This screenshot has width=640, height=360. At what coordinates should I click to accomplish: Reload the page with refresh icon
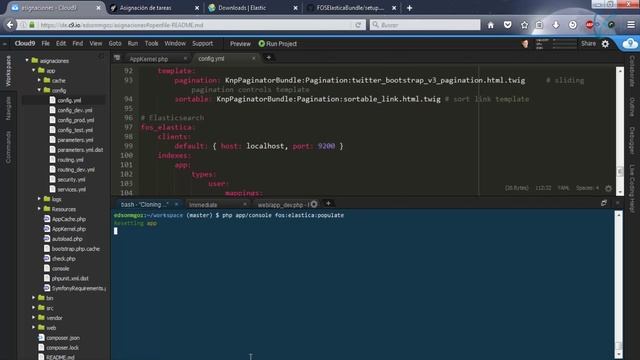(x=358, y=25)
